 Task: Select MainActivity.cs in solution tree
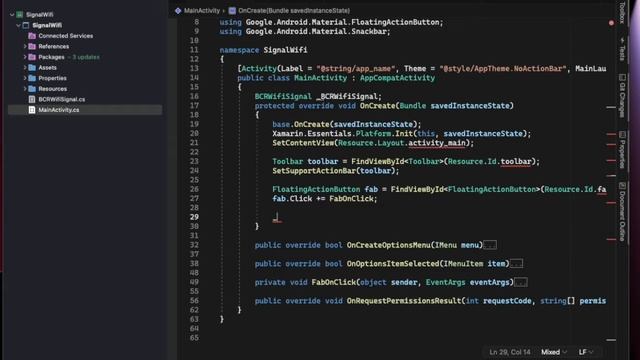[85, 110]
